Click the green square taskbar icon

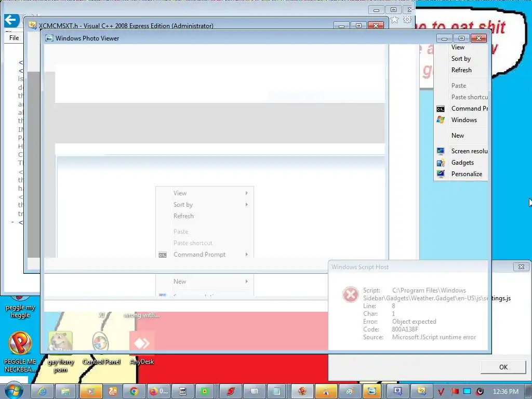coord(205,391)
